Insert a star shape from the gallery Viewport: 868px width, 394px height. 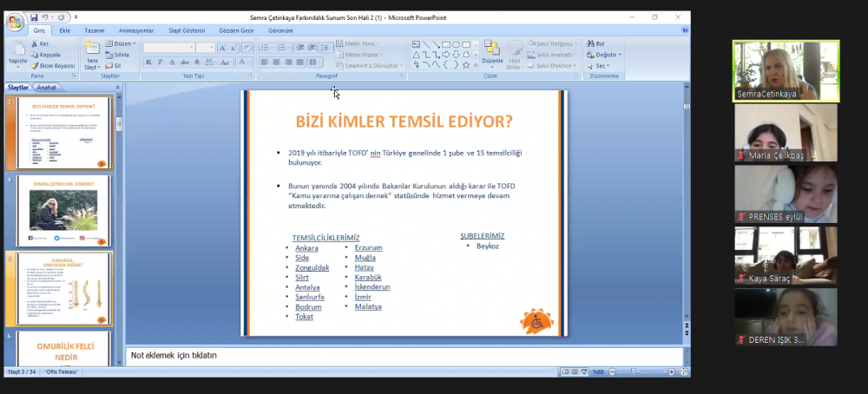[x=466, y=65]
